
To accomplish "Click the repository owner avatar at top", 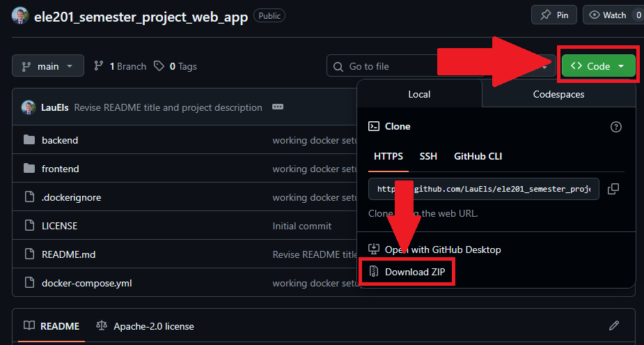I will (20, 15).
